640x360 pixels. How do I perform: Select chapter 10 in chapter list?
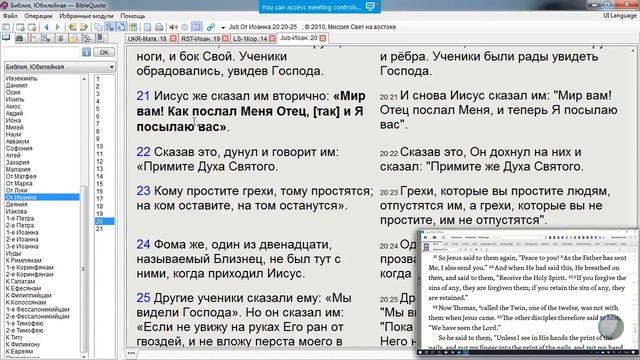[x=100, y=147]
